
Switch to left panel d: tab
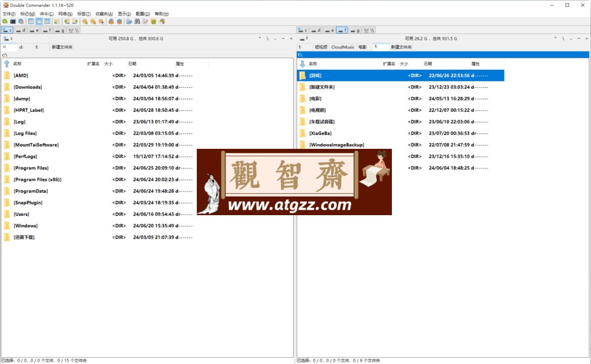click(x=25, y=47)
